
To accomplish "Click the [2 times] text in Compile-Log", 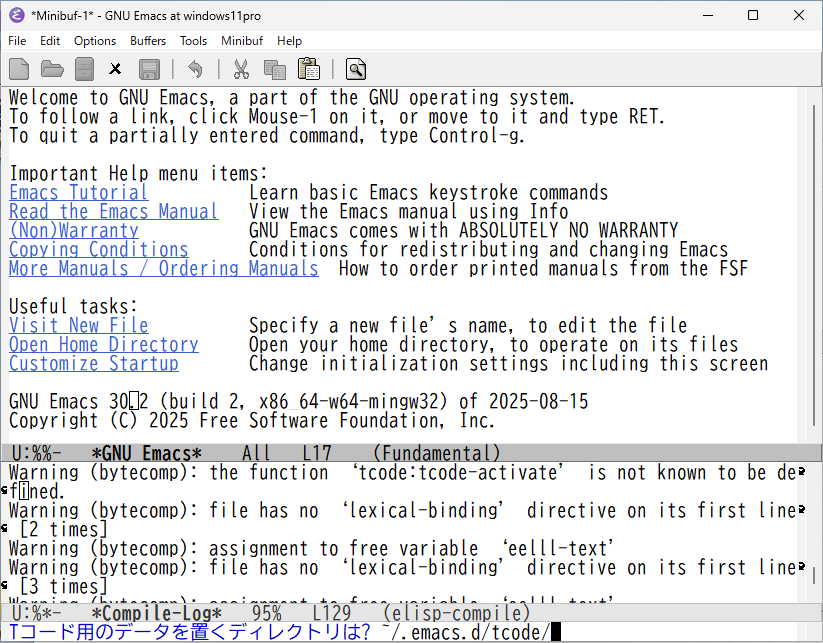I will pos(64,529).
